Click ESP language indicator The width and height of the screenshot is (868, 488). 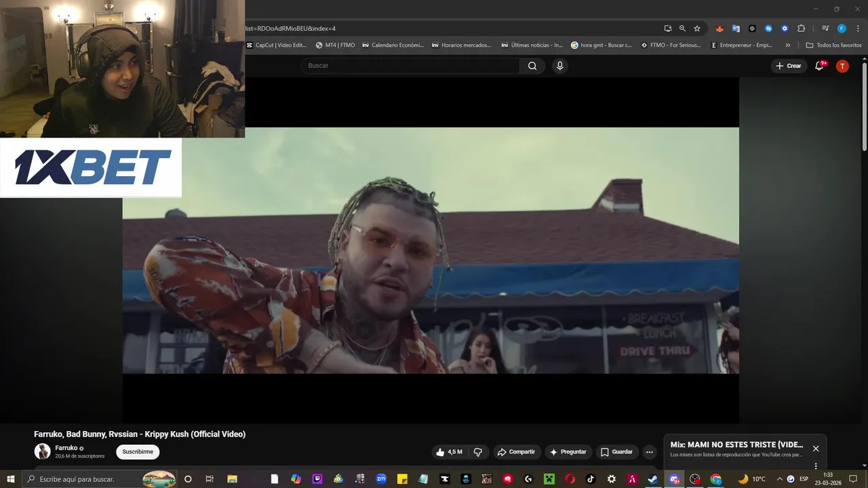tap(804, 479)
